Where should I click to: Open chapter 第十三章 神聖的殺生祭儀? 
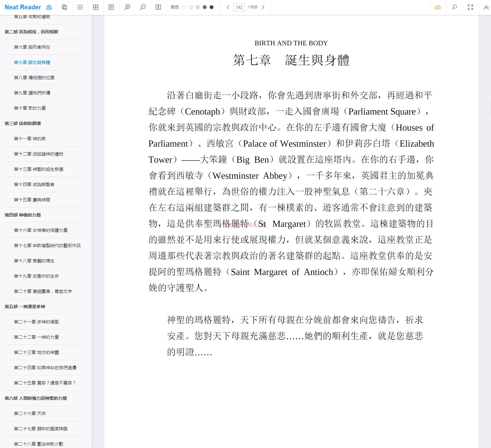click(x=39, y=169)
